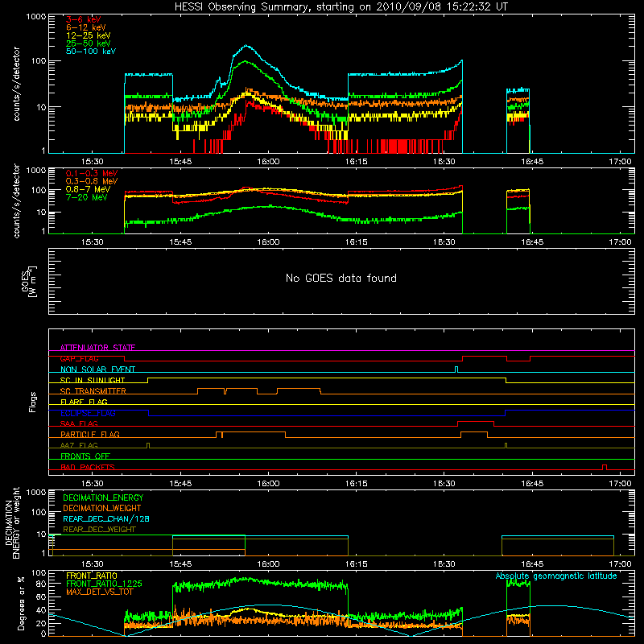
Task: Click the SC_TRANSMITTER flag label
Action: [93, 391]
